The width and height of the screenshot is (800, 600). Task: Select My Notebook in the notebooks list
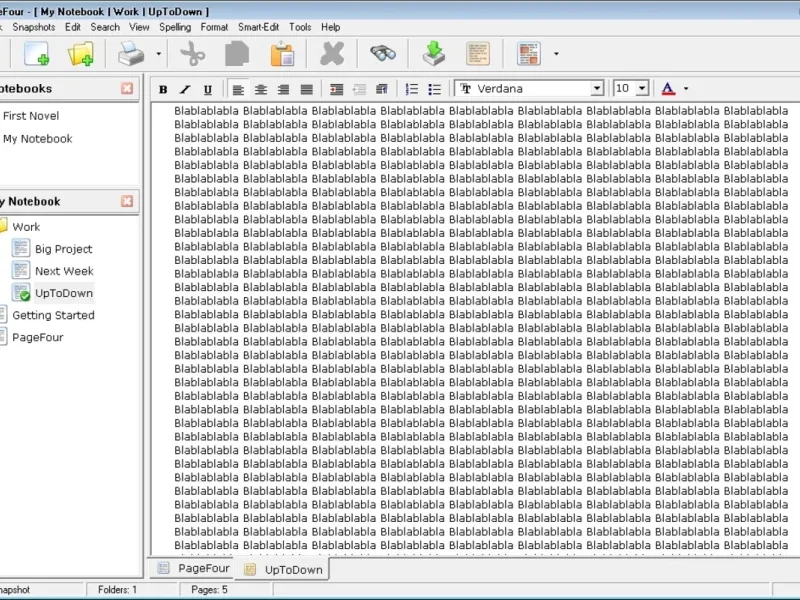click(x=38, y=139)
